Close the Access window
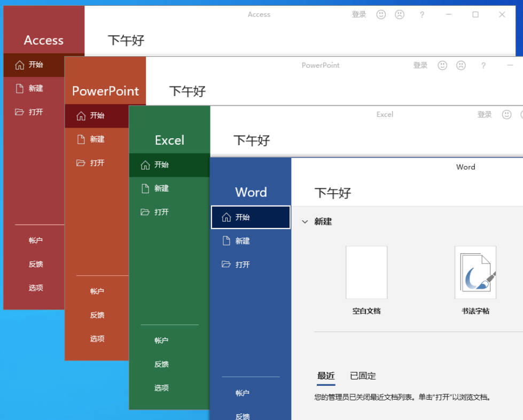Image resolution: width=523 pixels, height=420 pixels. coord(502,14)
